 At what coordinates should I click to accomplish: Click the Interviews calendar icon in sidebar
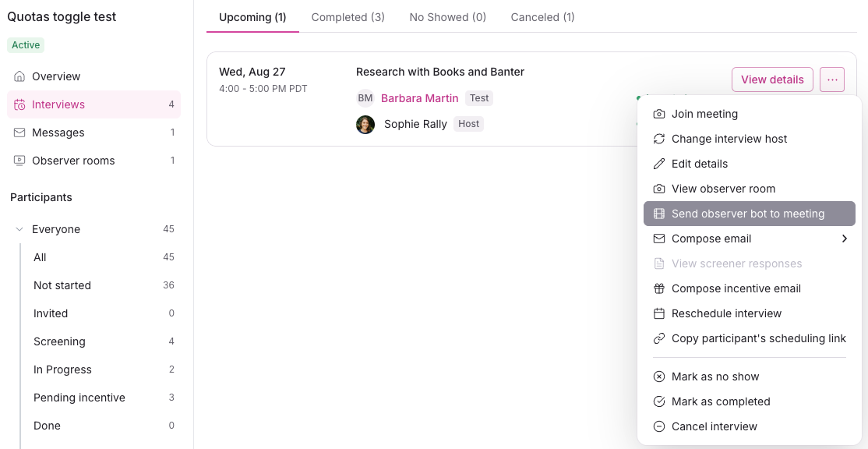(x=19, y=104)
